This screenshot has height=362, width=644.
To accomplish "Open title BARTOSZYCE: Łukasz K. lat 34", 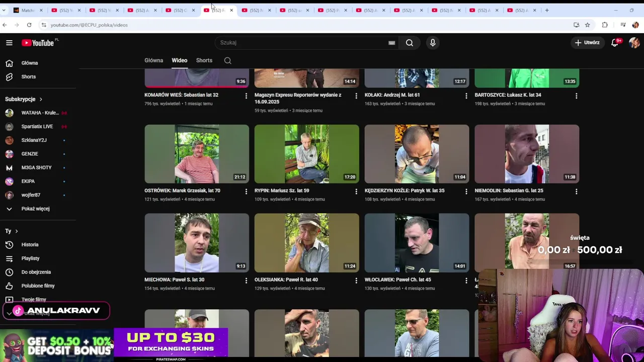I will tap(508, 95).
